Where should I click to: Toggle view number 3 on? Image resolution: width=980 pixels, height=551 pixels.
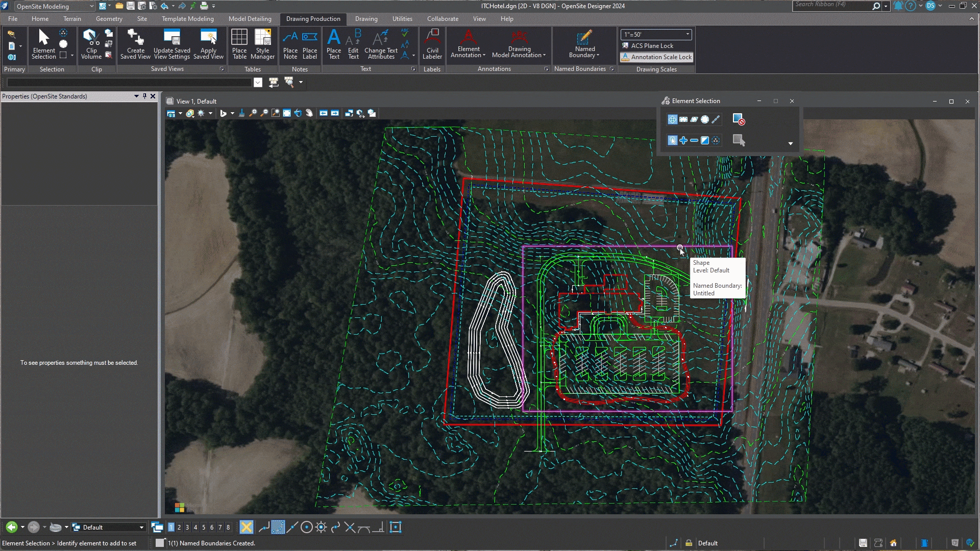click(187, 528)
